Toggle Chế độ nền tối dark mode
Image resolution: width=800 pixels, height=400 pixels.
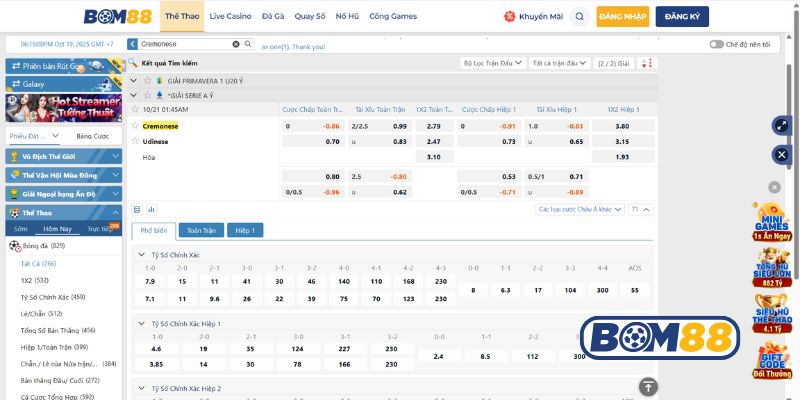(716, 44)
